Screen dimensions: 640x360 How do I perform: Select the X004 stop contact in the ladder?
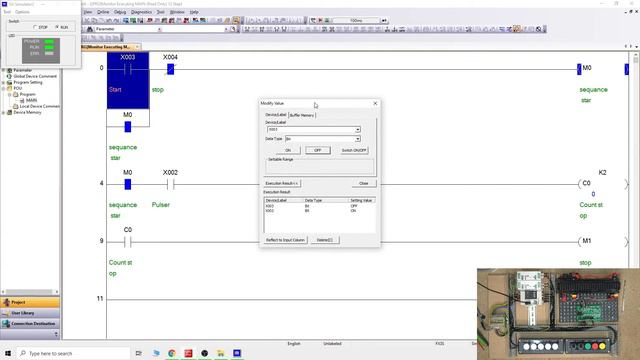(171, 69)
